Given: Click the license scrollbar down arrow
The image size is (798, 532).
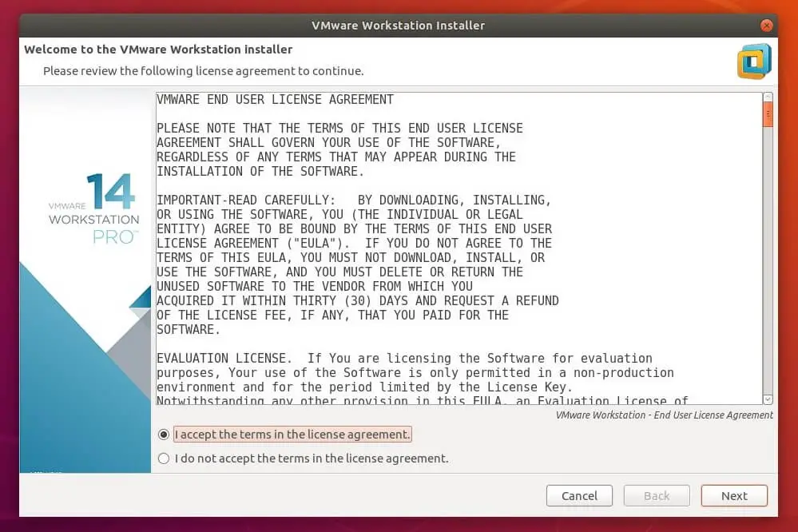Looking at the screenshot, I should click(768, 399).
